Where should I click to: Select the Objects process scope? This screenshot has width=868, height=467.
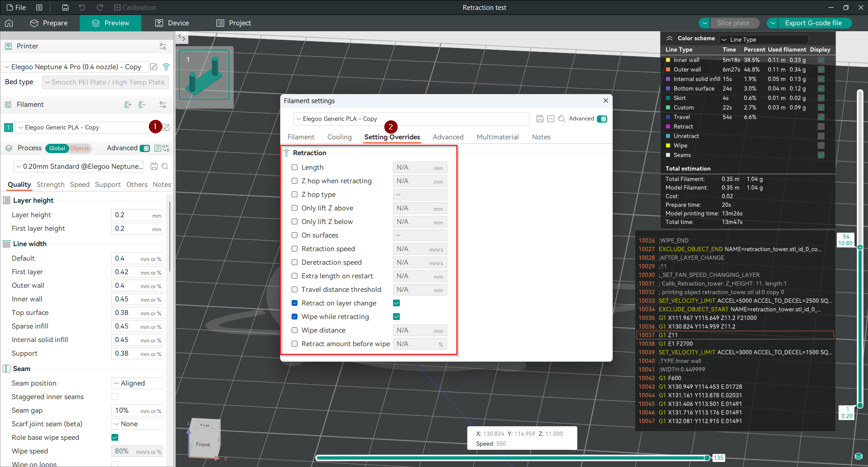click(x=80, y=148)
